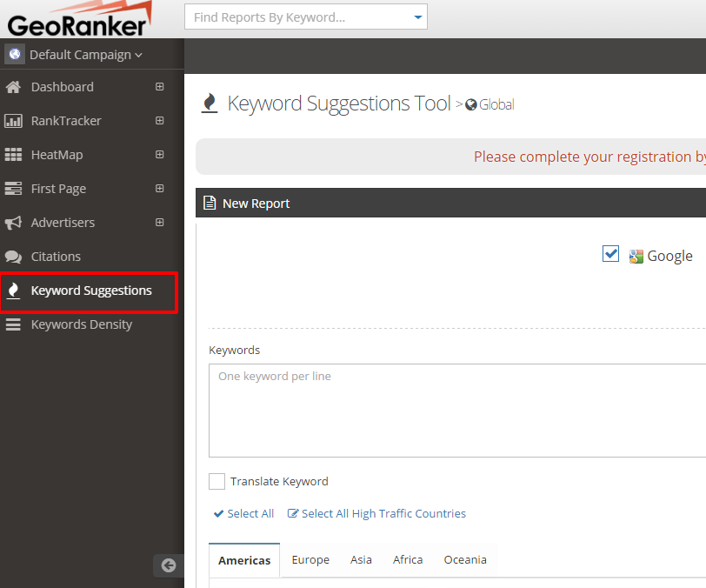706x588 pixels.
Task: Focus the Keywords text area
Action: [457, 411]
